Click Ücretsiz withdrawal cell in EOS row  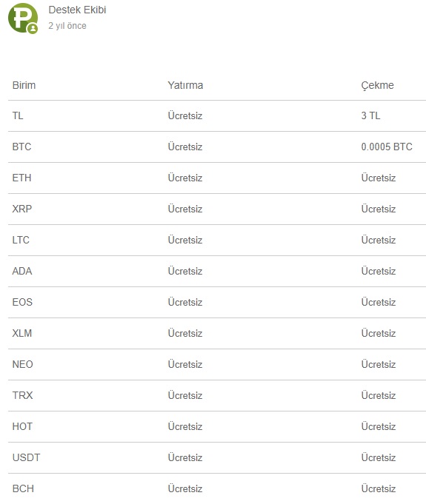click(x=379, y=302)
